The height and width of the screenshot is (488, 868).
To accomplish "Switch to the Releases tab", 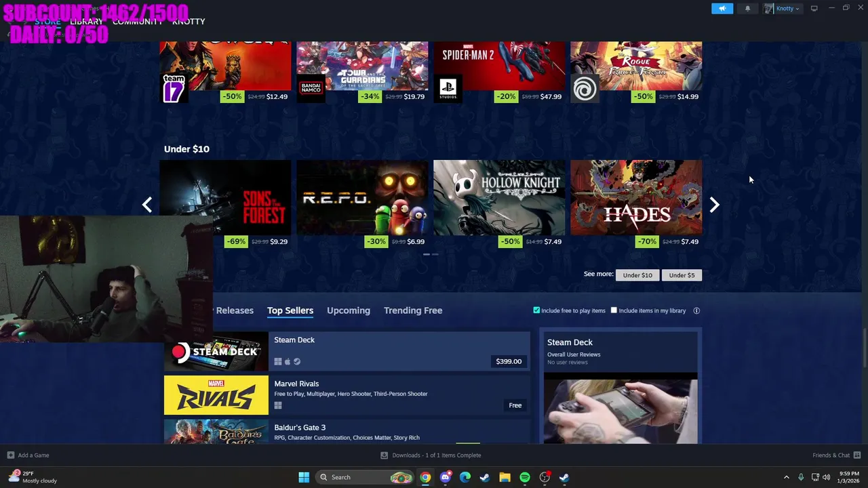I will pos(235,310).
